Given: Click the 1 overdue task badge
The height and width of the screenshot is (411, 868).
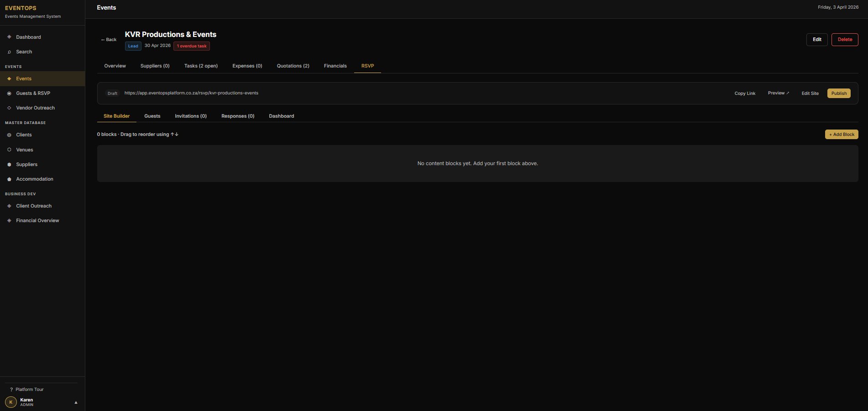Looking at the screenshot, I should click(192, 46).
